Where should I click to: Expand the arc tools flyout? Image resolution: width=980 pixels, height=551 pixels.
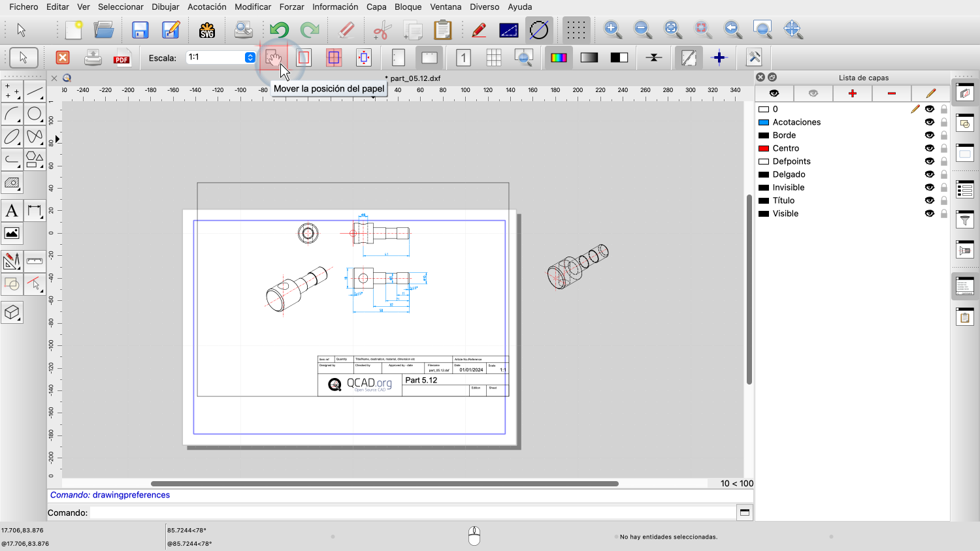tap(12, 114)
